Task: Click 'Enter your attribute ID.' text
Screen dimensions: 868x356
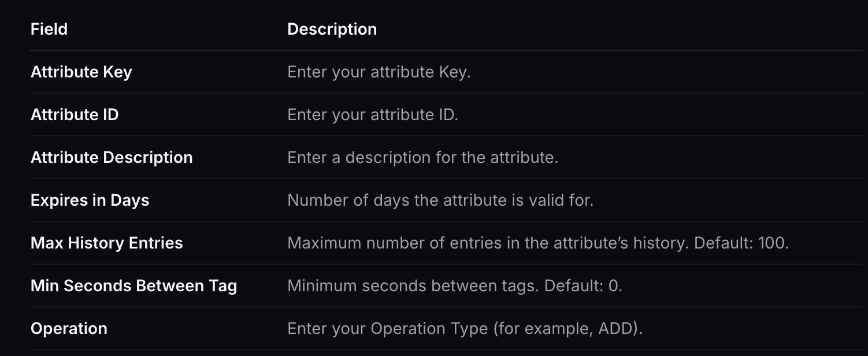Action: tap(373, 114)
